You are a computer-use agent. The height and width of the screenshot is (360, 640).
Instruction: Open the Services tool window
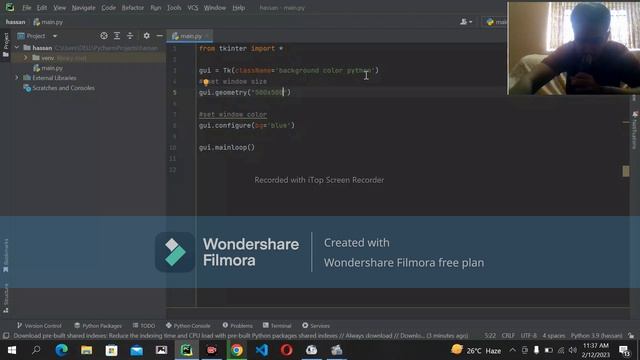pos(316,326)
